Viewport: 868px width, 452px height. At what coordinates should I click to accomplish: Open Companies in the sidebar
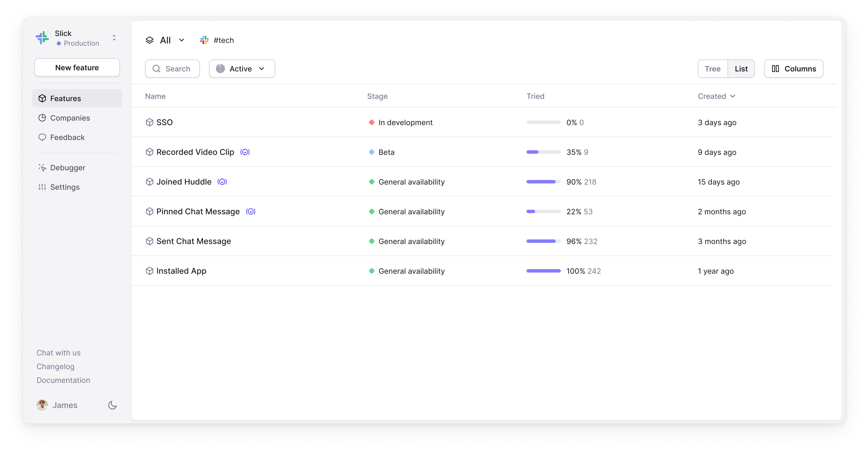(x=77, y=118)
